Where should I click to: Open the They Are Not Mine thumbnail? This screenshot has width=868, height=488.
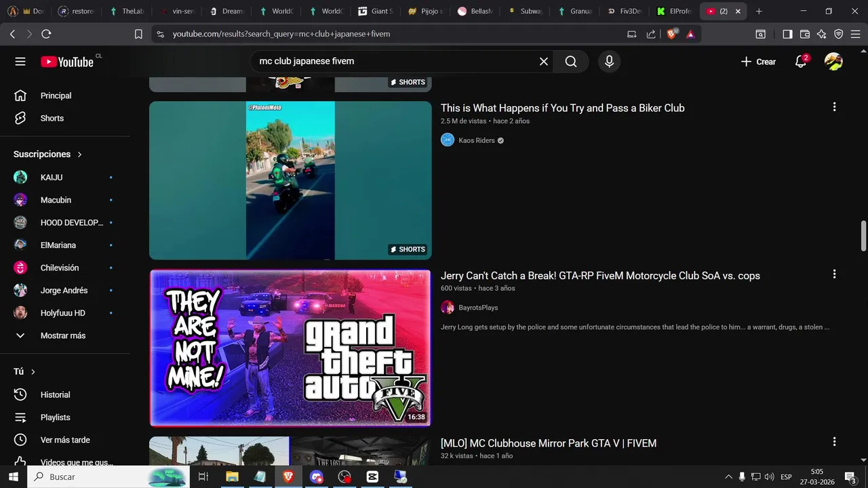[x=290, y=348]
